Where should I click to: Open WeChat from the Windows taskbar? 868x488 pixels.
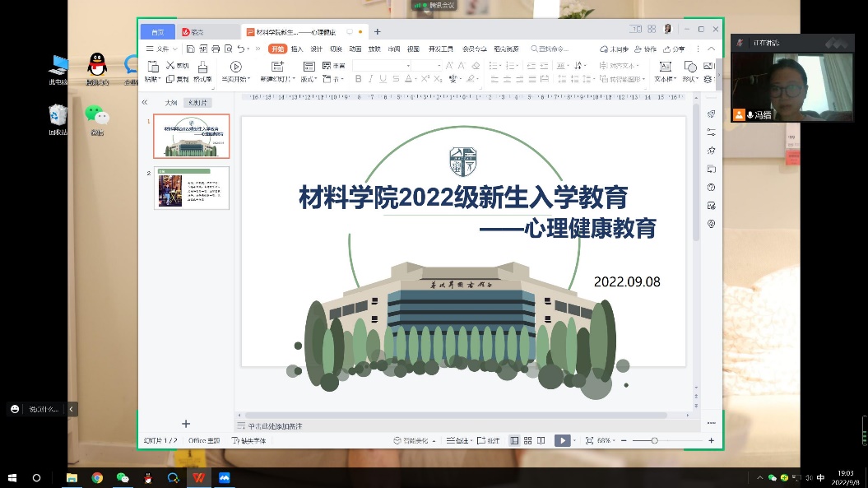(123, 477)
